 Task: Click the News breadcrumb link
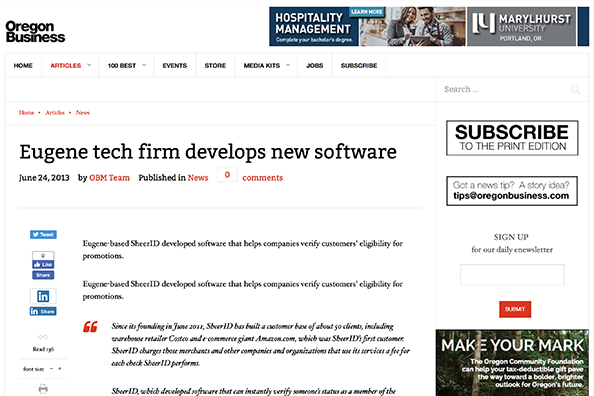click(83, 113)
